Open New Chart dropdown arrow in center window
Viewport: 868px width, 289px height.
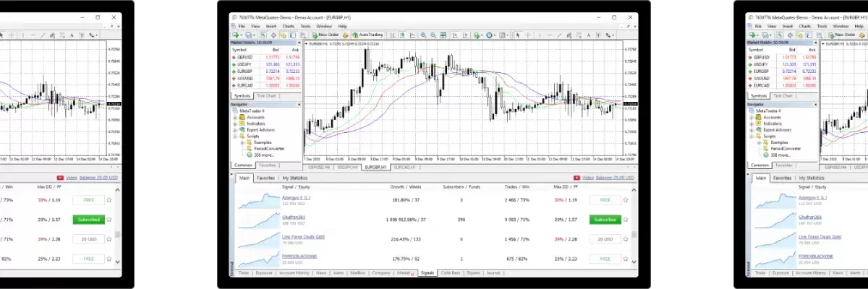pyautogui.click(x=241, y=35)
